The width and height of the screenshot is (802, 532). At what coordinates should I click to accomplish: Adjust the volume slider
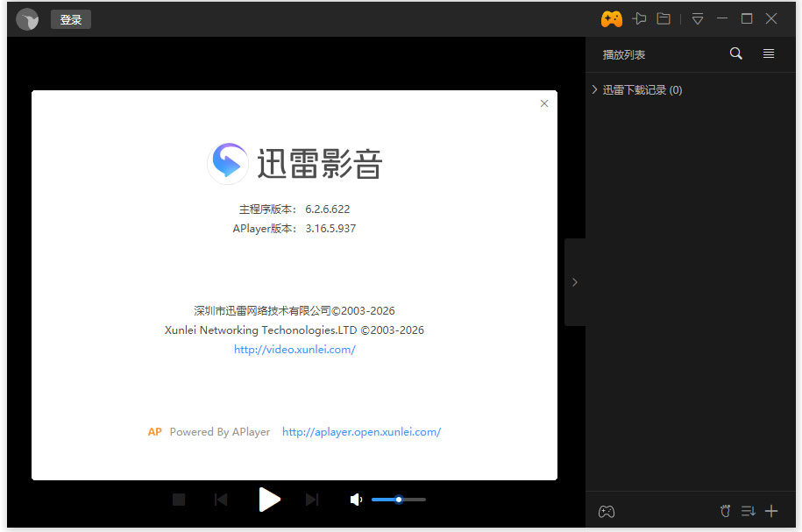399,500
